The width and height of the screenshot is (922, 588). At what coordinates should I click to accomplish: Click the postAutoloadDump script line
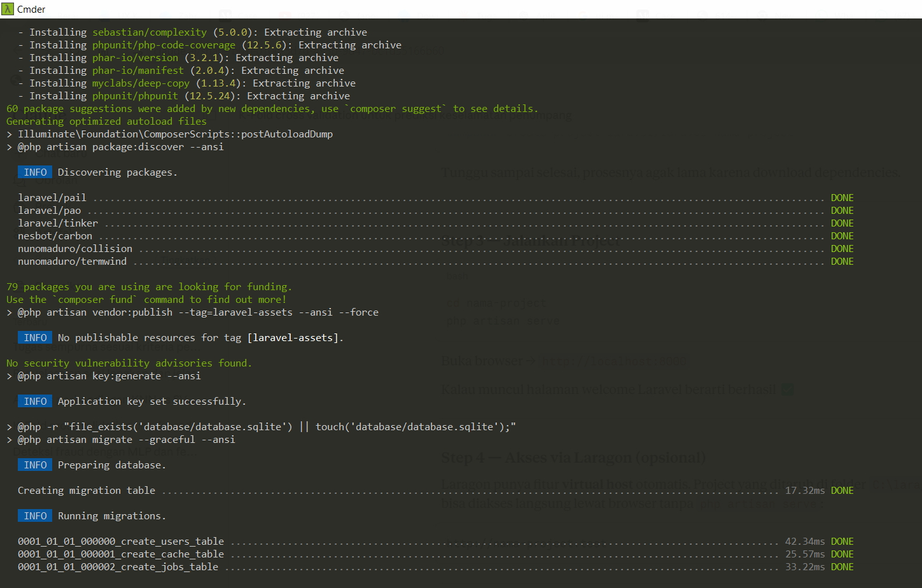170,134
